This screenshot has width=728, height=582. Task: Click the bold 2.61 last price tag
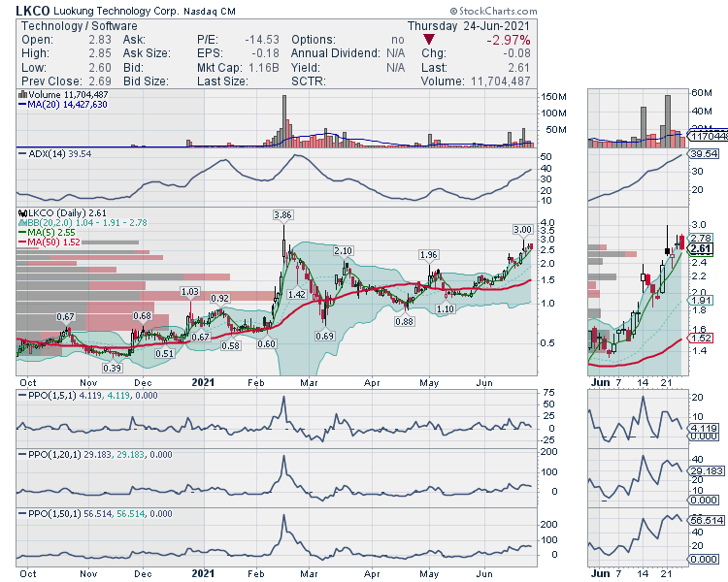tap(701, 248)
